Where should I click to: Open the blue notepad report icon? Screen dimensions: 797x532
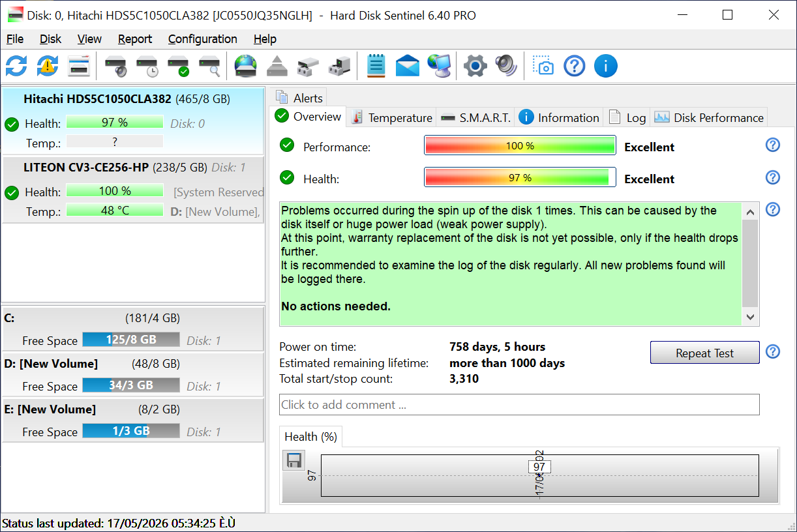[376, 66]
